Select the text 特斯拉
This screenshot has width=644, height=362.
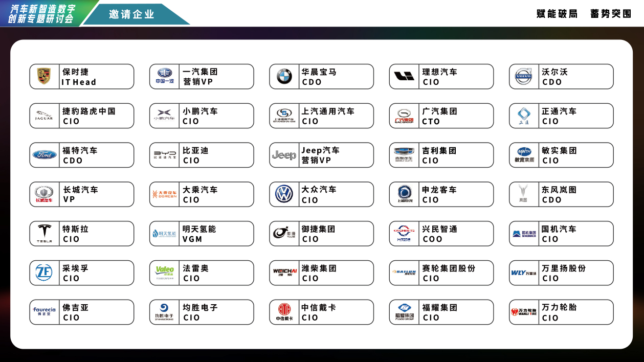[x=75, y=229]
